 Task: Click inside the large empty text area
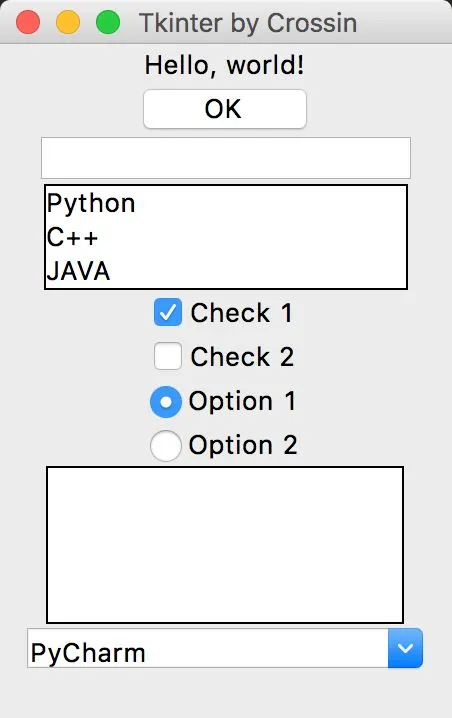tap(225, 545)
